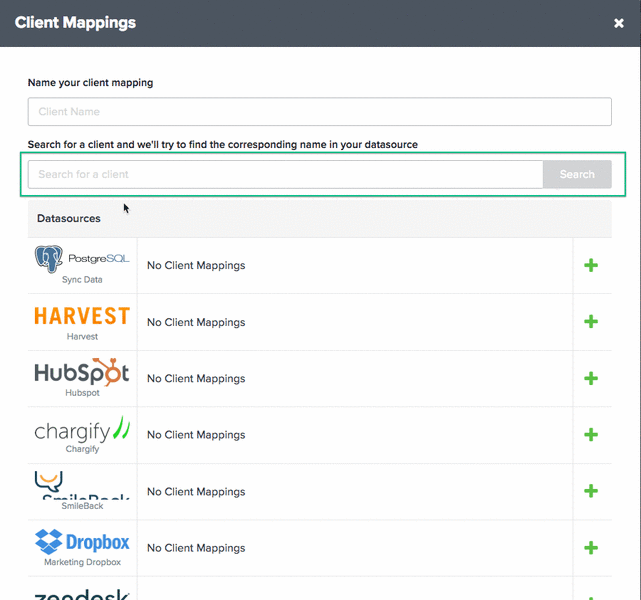Focus the Search for a client field
The height and width of the screenshot is (600, 641).
[285, 175]
